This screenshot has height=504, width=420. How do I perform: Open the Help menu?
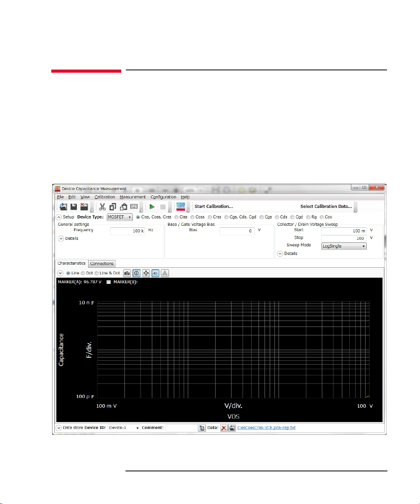tap(185, 197)
